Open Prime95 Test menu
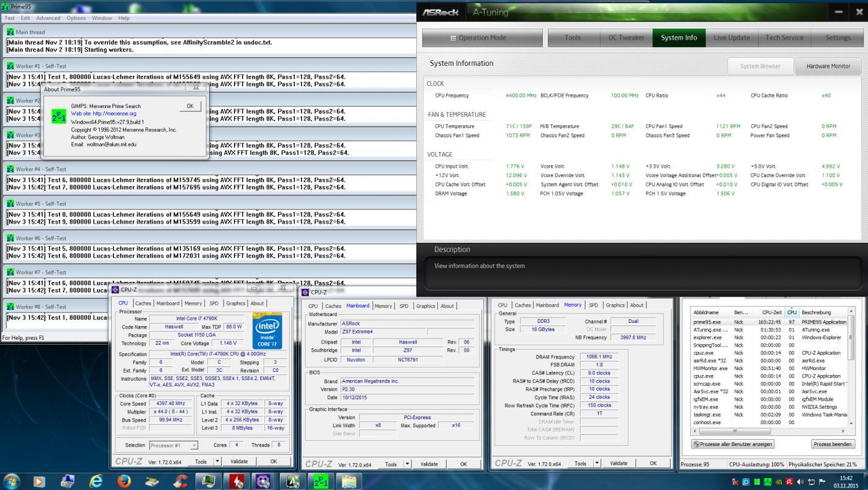 pyautogui.click(x=9, y=18)
